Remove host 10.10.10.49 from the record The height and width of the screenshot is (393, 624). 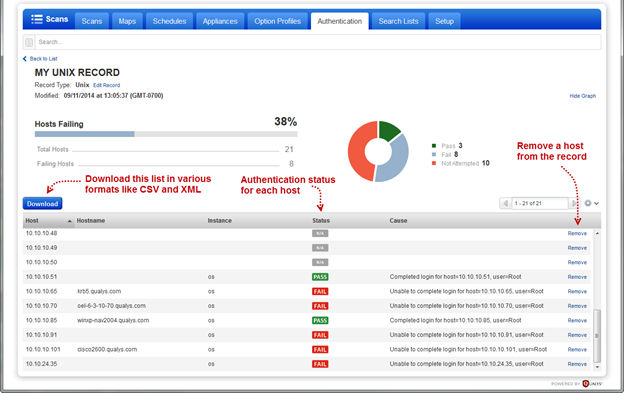pyautogui.click(x=577, y=248)
